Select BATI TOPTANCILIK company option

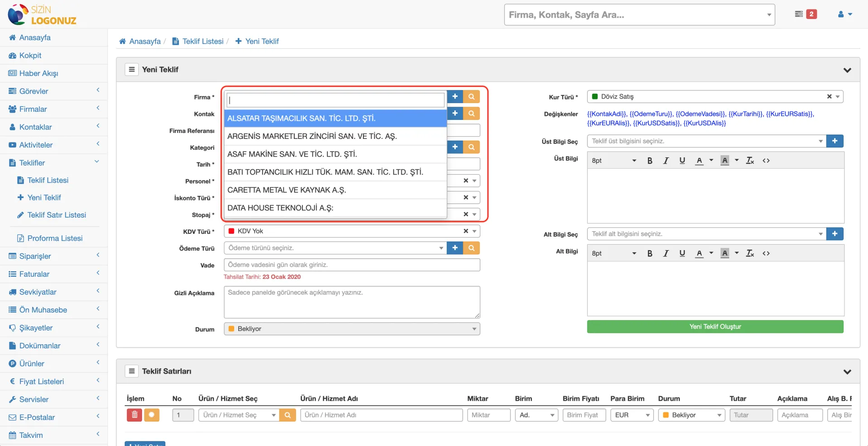335,172
